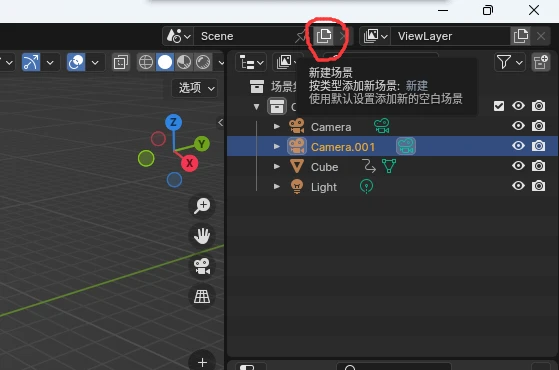
Task: Toggle camera view with the camera gizmo
Action: [202, 266]
